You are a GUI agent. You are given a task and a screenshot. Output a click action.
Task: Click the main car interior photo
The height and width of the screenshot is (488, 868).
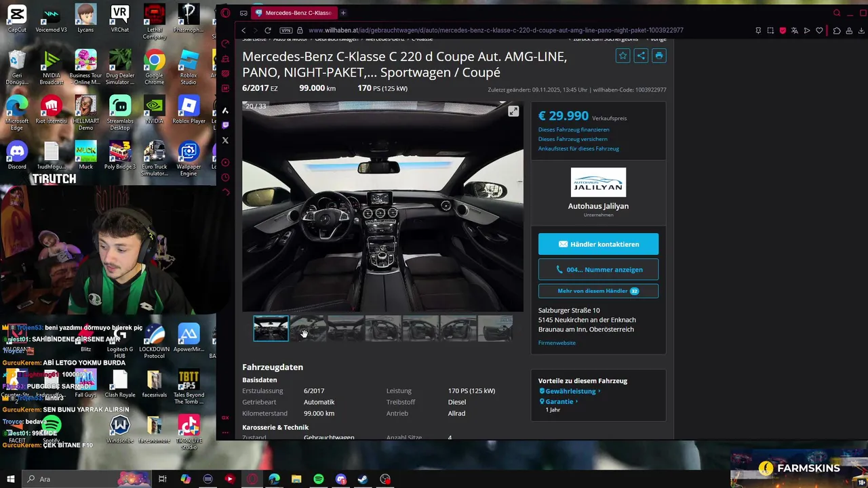pyautogui.click(x=382, y=207)
